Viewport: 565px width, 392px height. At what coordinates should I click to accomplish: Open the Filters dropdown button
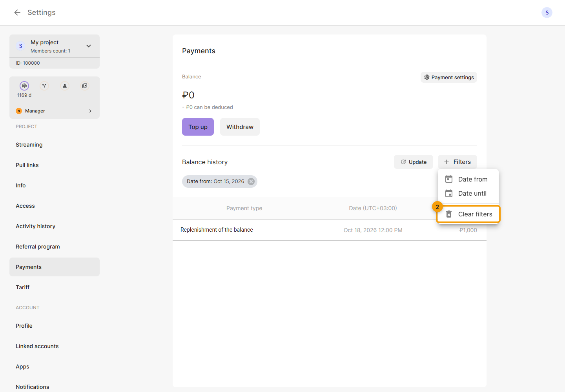[x=457, y=162]
